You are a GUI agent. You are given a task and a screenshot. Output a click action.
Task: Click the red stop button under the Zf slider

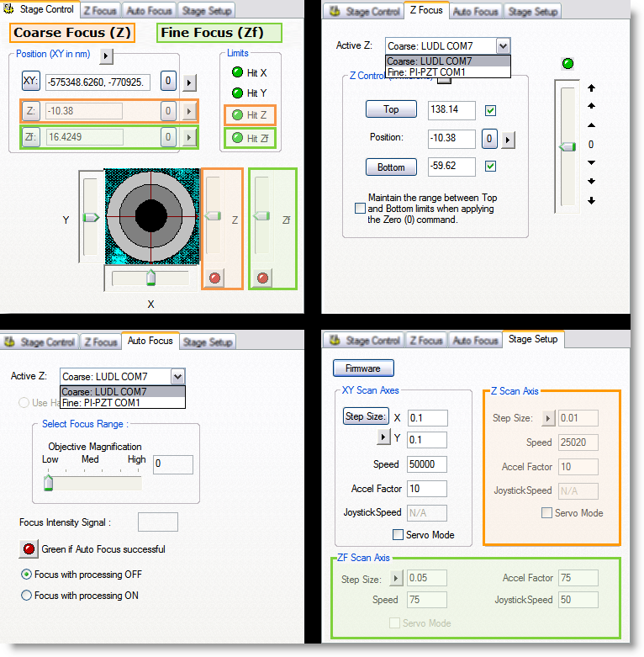point(262,278)
